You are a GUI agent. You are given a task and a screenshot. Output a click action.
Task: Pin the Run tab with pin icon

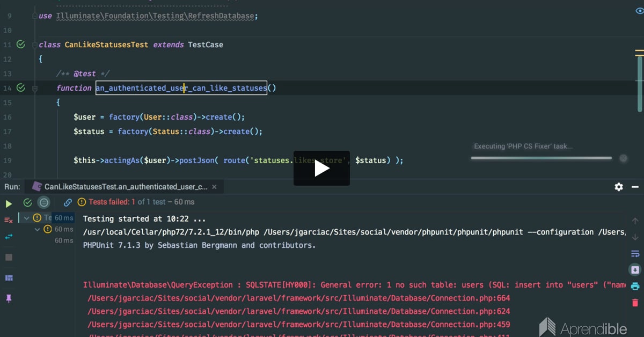(9, 298)
